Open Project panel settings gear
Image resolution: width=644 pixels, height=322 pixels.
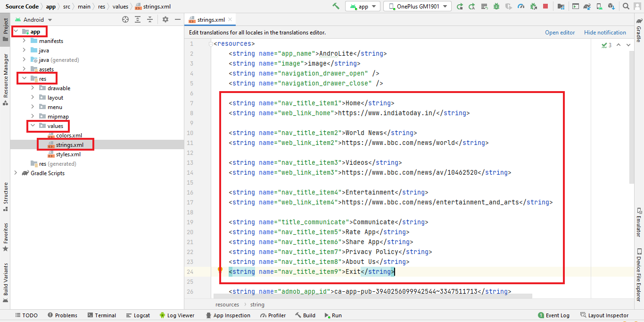pos(165,19)
